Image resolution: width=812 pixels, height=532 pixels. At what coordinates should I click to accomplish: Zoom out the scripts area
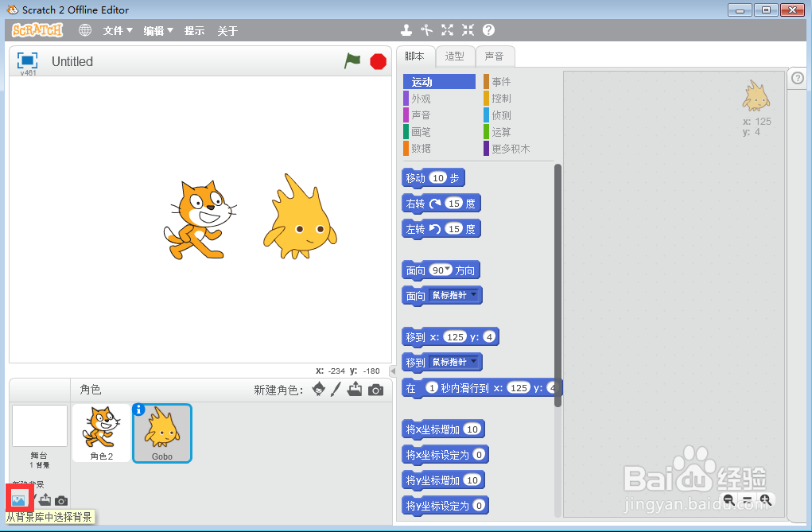pyautogui.click(x=728, y=500)
